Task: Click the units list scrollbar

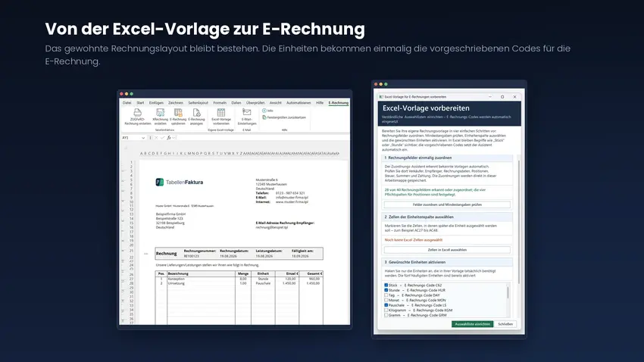Action: tap(508, 292)
